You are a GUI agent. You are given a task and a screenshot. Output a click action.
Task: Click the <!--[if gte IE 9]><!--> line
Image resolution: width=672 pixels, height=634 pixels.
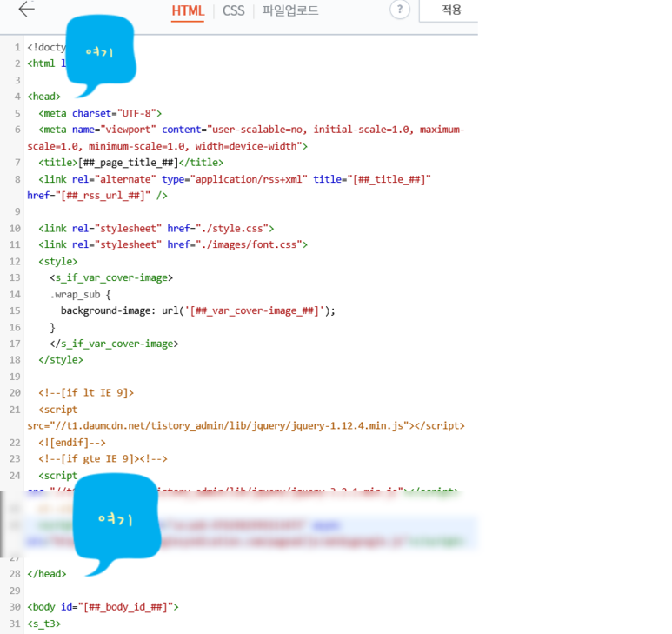[103, 458]
